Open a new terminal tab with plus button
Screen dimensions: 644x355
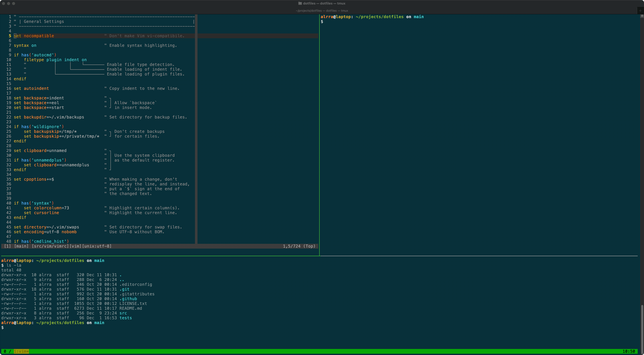pos(640,11)
